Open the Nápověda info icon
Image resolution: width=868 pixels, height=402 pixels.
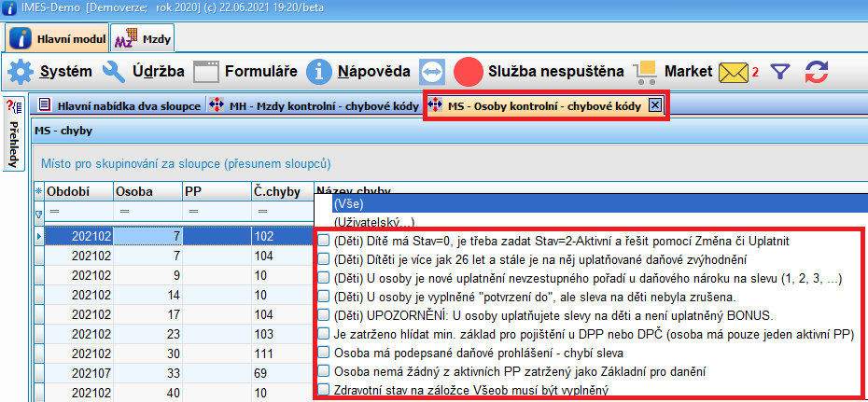coord(319,72)
